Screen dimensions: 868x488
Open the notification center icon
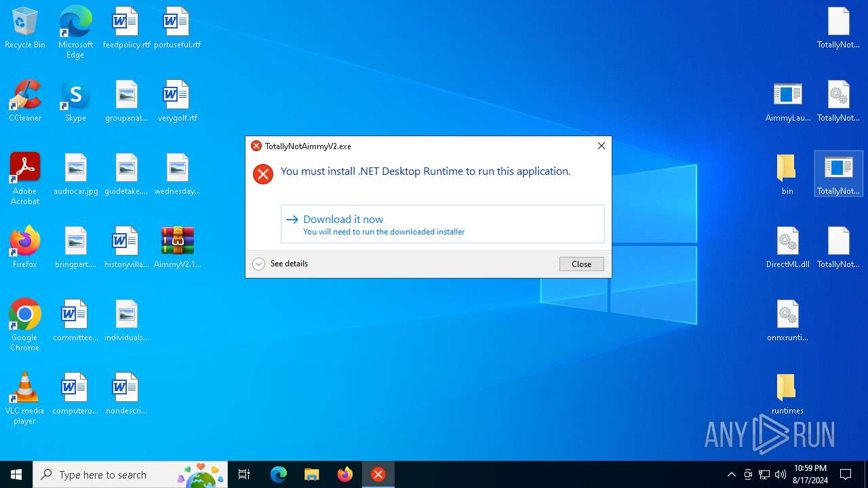(x=846, y=474)
